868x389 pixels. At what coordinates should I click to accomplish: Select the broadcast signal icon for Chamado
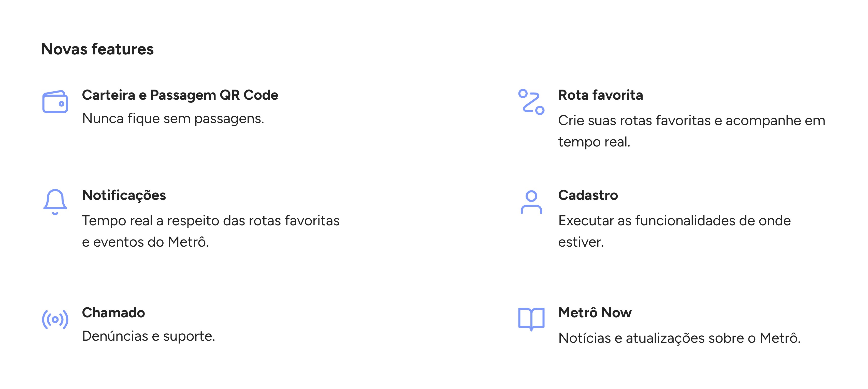click(x=55, y=319)
